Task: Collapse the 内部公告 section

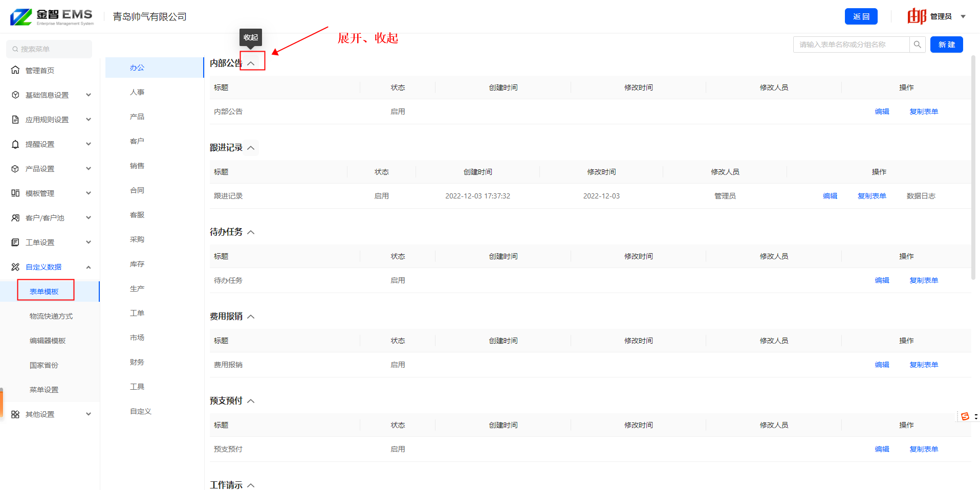Action: 251,63
